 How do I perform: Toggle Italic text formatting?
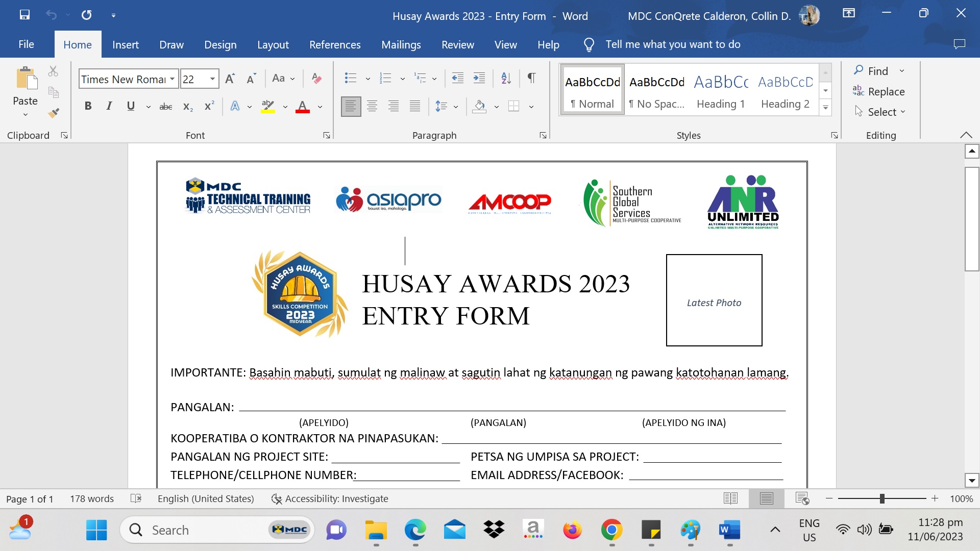pyautogui.click(x=109, y=106)
